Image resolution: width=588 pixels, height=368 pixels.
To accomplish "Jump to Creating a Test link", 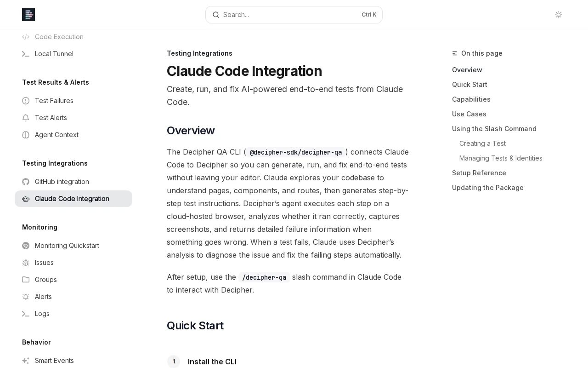I will click(482, 144).
